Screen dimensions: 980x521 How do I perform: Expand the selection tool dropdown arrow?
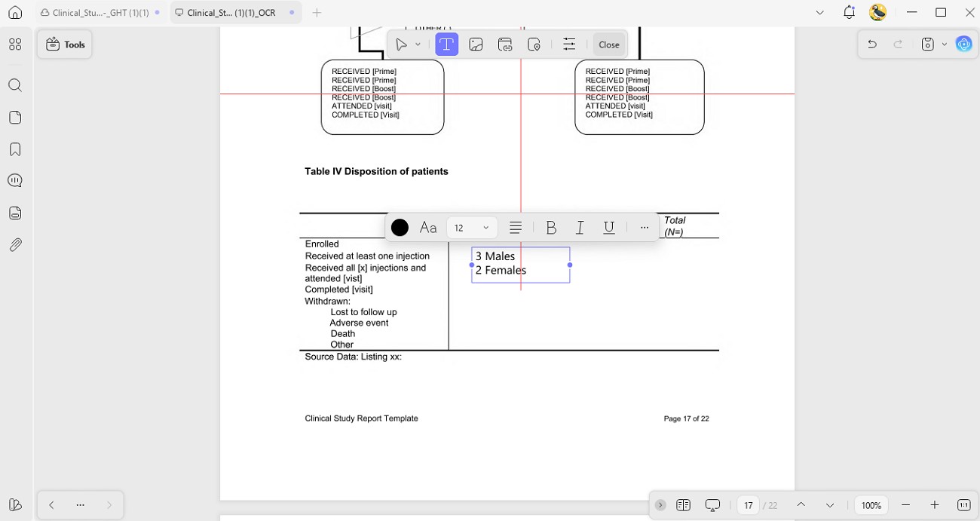click(x=418, y=44)
